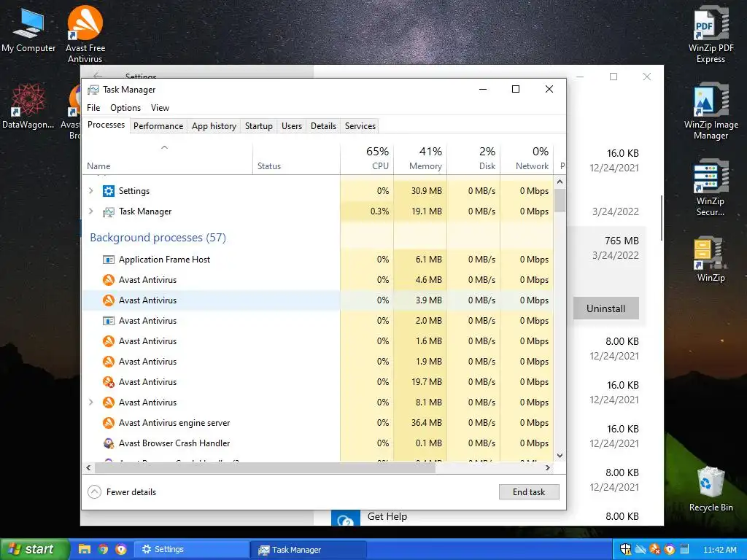This screenshot has height=560, width=747.
Task: Switch to Settings via taskbar button
Action: click(x=191, y=550)
